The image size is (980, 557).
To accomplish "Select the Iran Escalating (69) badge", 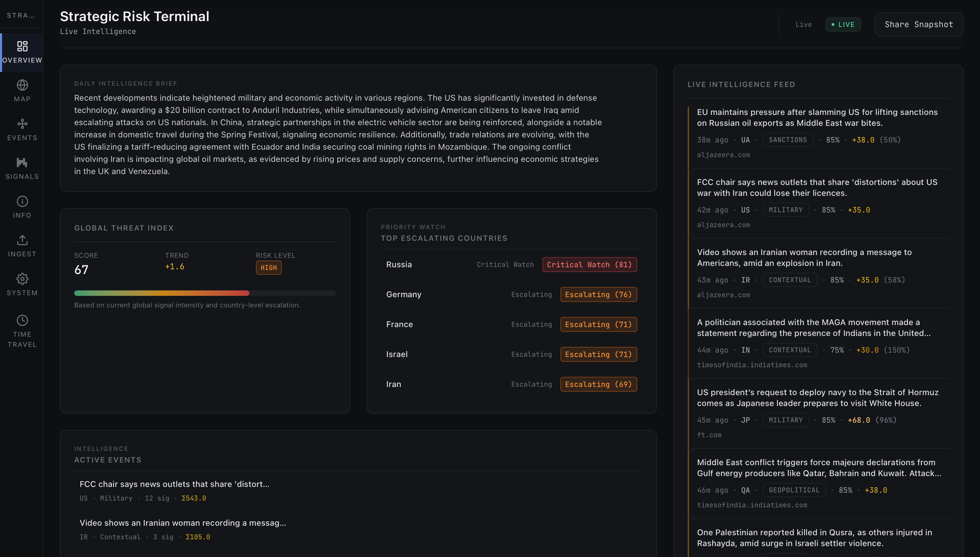I will pyautogui.click(x=598, y=384).
